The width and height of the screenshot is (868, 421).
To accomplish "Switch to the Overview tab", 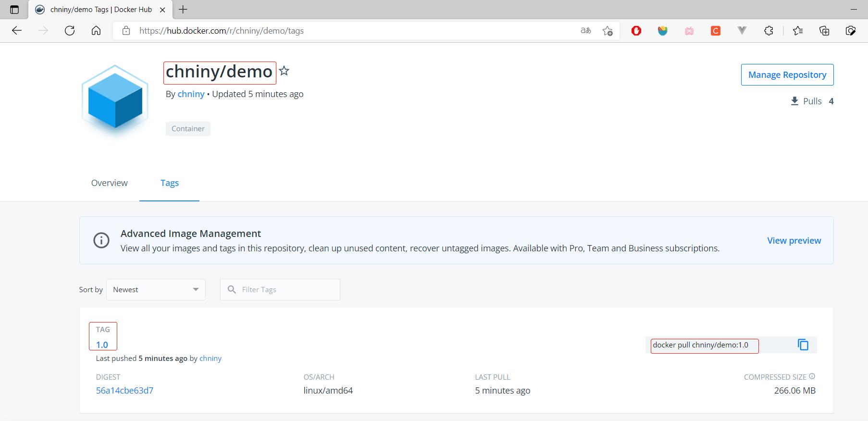I will 110,183.
